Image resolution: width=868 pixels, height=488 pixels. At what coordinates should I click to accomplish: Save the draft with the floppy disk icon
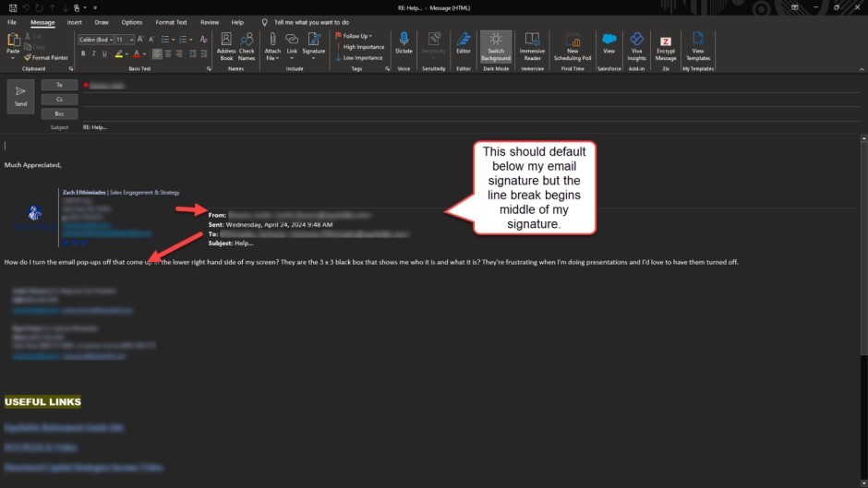tap(12, 7)
